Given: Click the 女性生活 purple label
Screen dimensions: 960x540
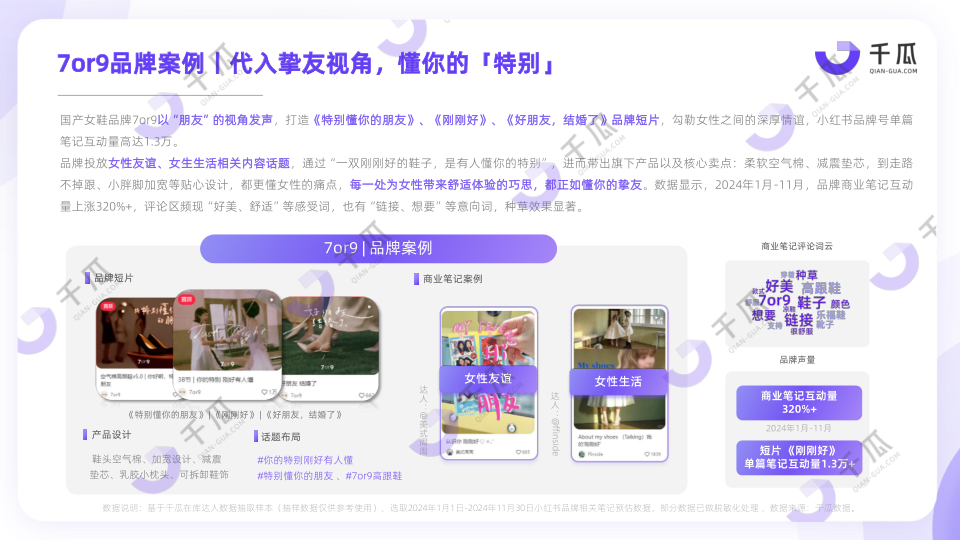Looking at the screenshot, I should coord(618,381).
